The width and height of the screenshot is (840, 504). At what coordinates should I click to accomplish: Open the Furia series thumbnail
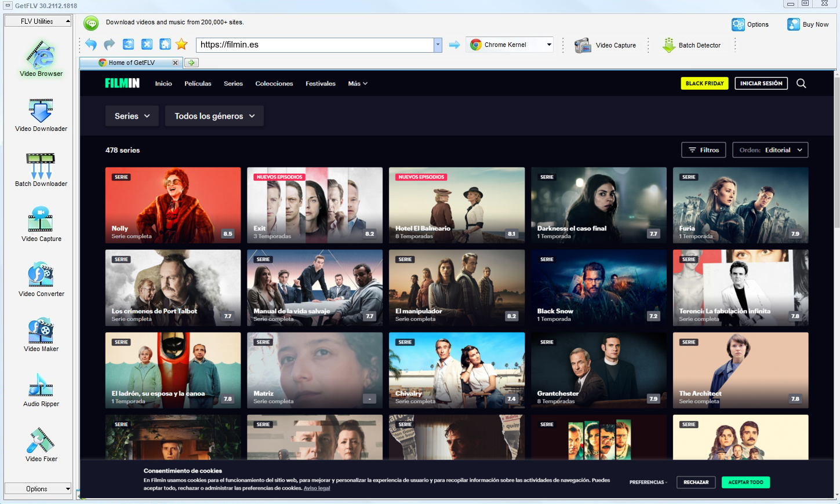[x=741, y=205]
